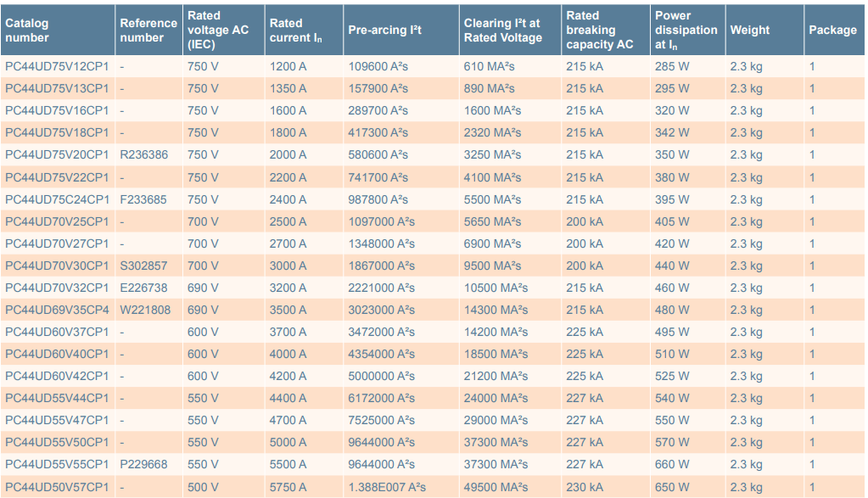Image resolution: width=868 pixels, height=498 pixels.
Task: Click reference number R236386
Action: click(x=144, y=155)
